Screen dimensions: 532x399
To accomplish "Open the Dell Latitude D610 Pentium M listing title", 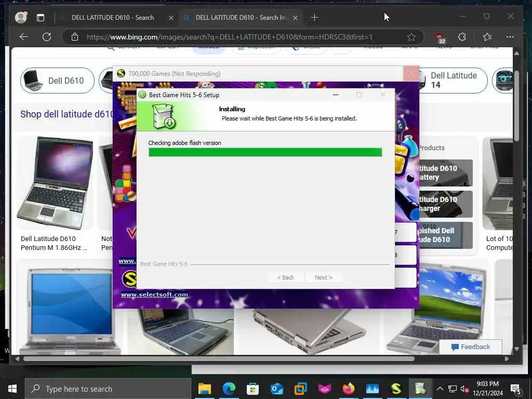I will (54, 243).
